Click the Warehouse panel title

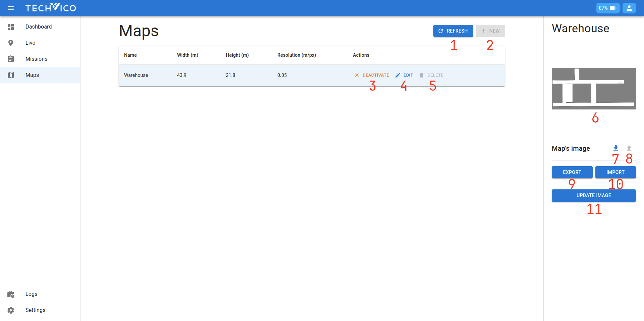(x=581, y=29)
